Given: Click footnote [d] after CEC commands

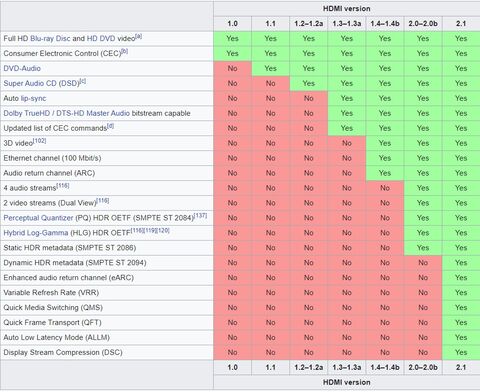Looking at the screenshot, I should pyautogui.click(x=111, y=126).
